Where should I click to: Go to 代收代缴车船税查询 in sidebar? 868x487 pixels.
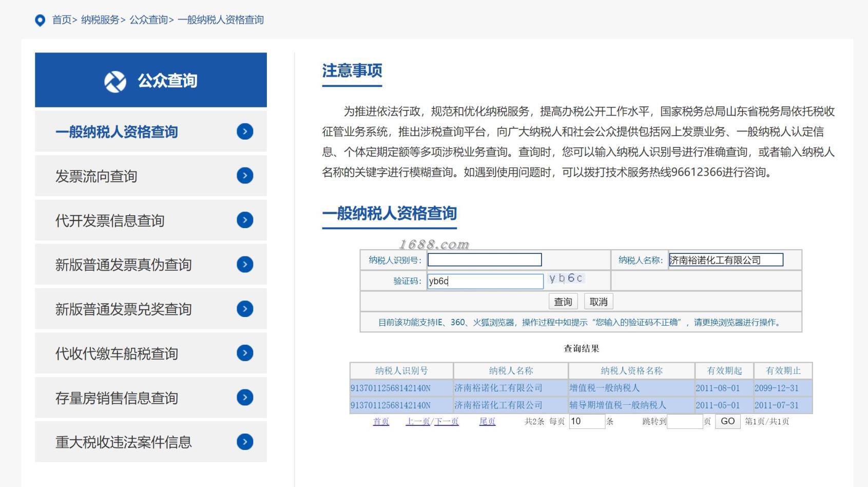[151, 353]
